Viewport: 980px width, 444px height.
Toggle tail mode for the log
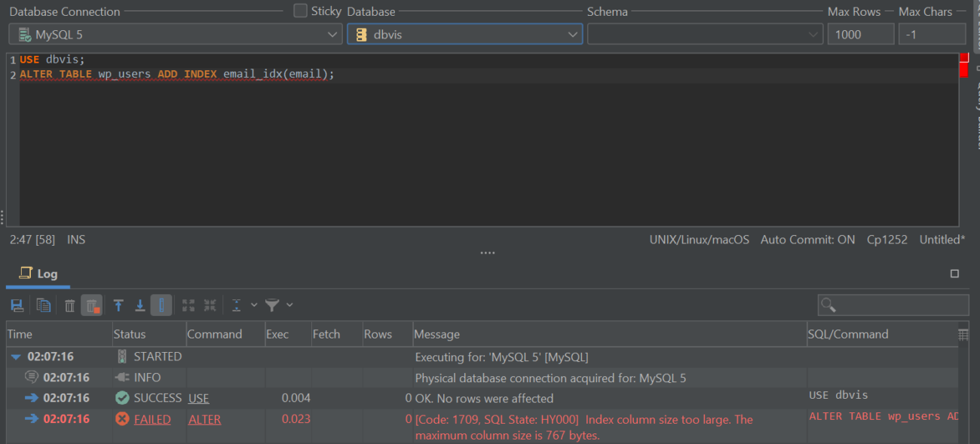(161, 305)
